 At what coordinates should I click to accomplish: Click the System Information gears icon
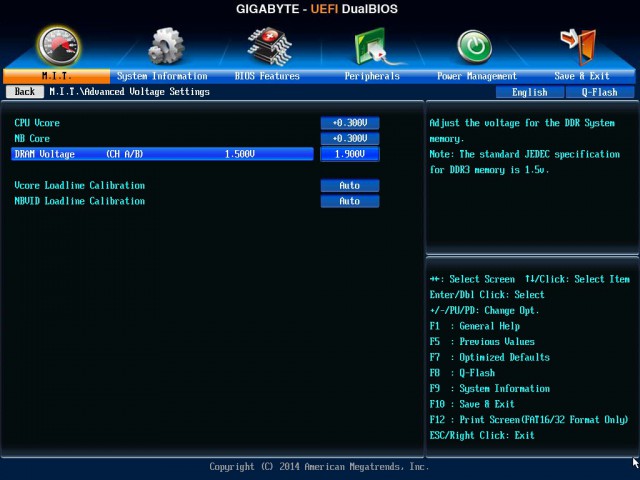point(166,46)
